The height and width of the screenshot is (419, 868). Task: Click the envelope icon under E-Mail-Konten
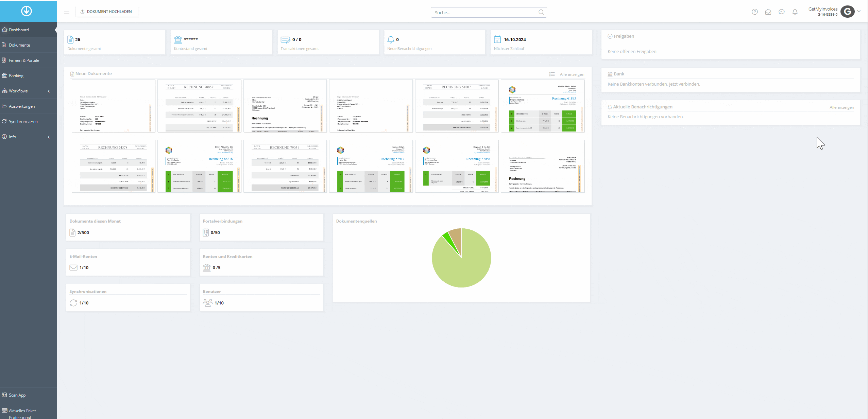[x=73, y=267]
